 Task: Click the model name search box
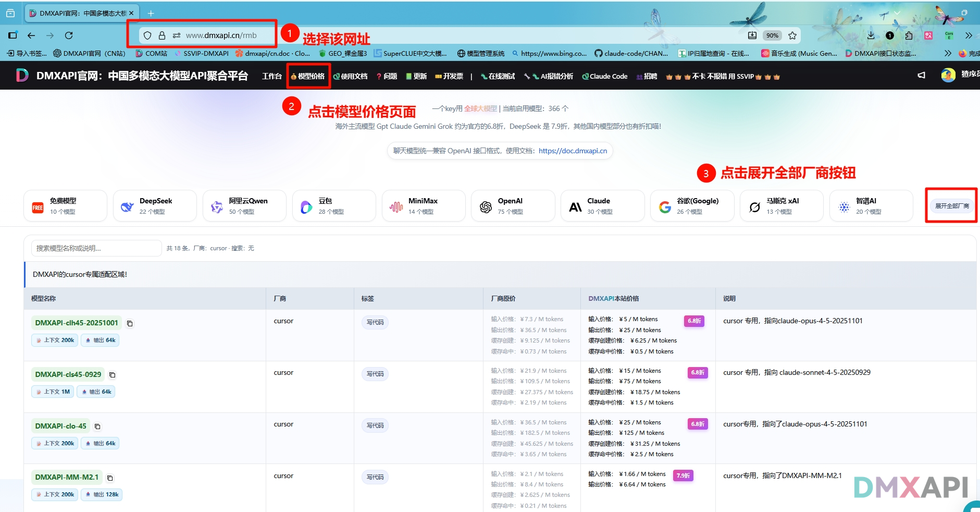(x=96, y=248)
